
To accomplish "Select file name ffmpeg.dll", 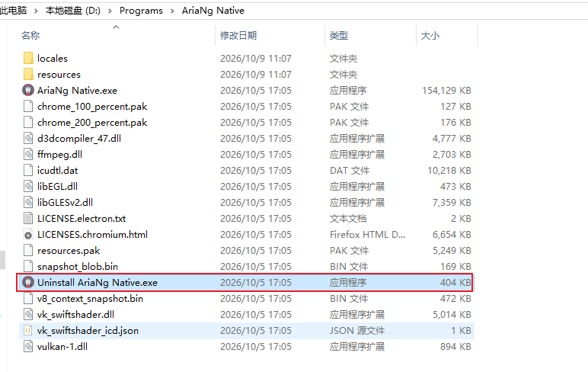I will click(59, 155).
